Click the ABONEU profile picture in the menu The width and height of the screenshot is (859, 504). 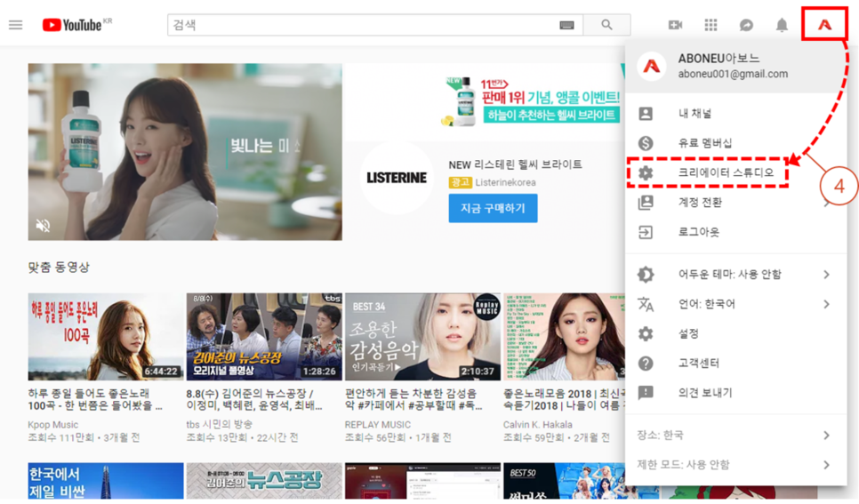(651, 67)
